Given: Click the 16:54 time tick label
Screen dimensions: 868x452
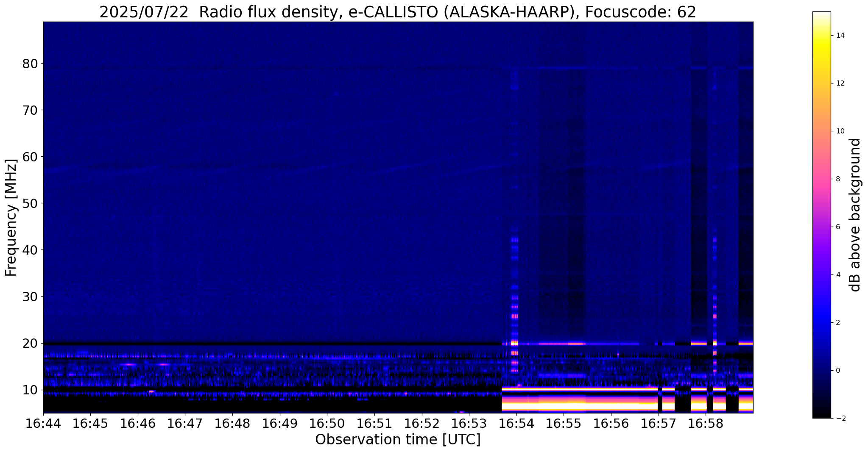Looking at the screenshot, I should coord(516,424).
